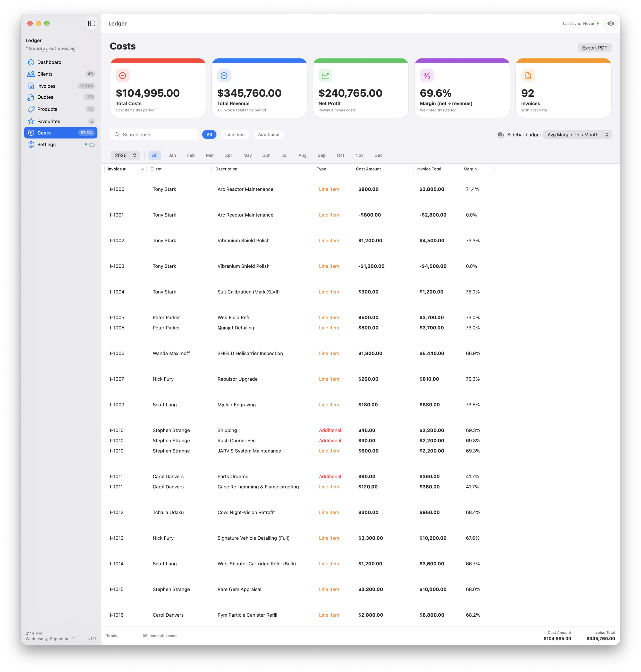
Task: Click the Total Revenue plus icon
Action: 224,76
